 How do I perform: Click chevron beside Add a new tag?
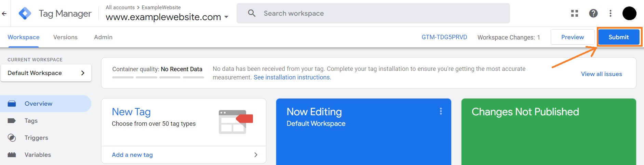tap(256, 155)
